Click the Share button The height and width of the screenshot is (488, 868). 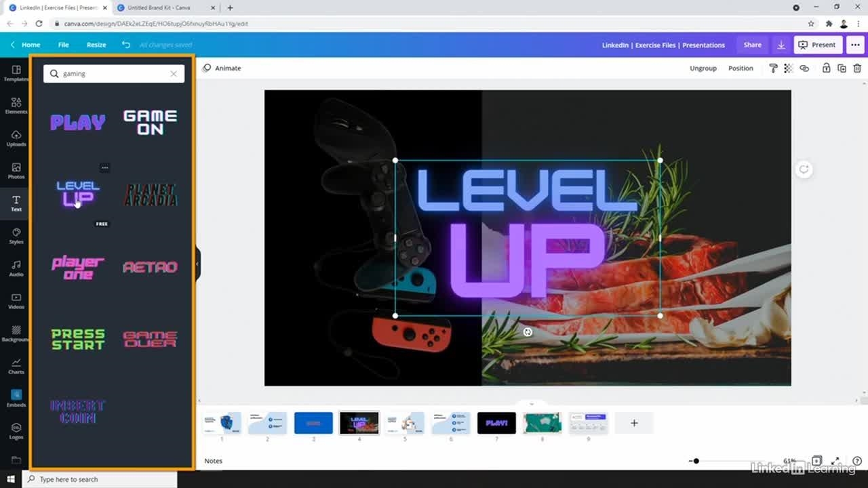(x=752, y=45)
